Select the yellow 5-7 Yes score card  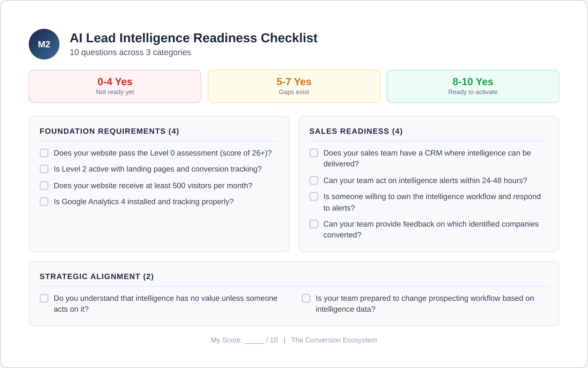(x=294, y=86)
